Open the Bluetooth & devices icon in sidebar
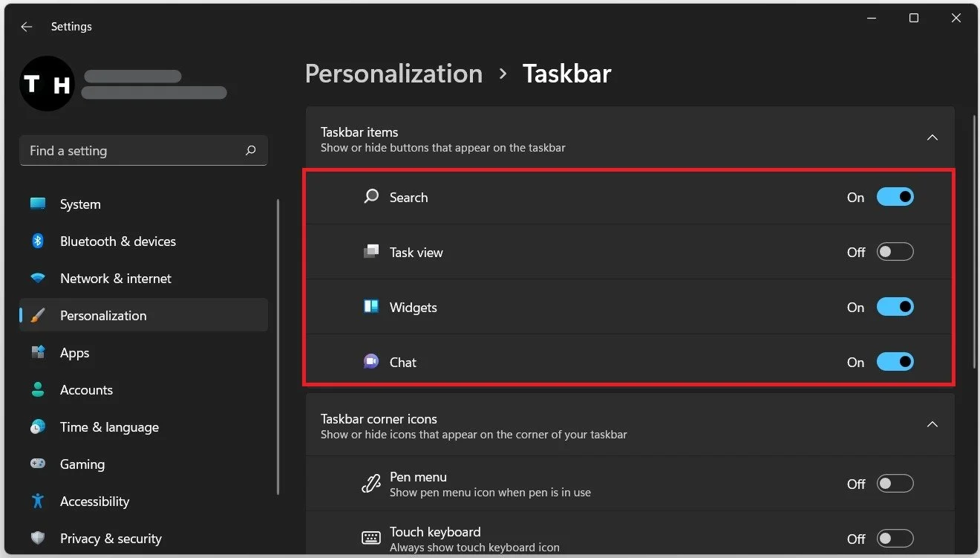The height and width of the screenshot is (558, 980). coord(38,241)
